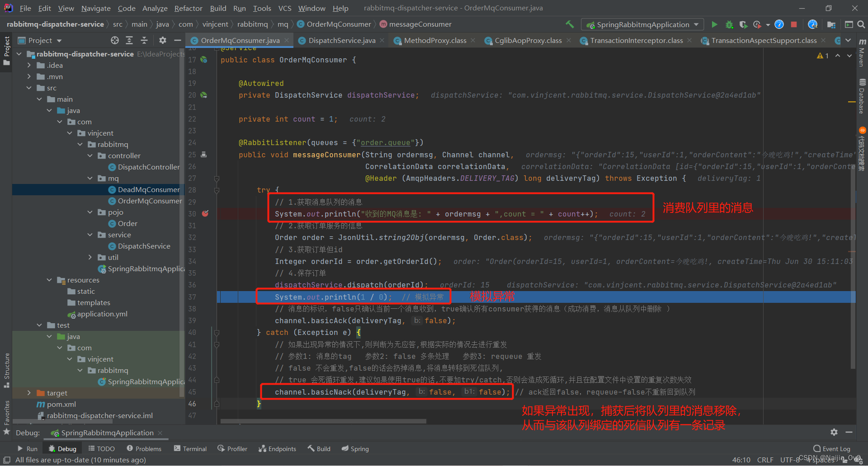This screenshot has height=466, width=868.
Task: Click the editor horizontal scrollbar
Action: tap(323, 421)
